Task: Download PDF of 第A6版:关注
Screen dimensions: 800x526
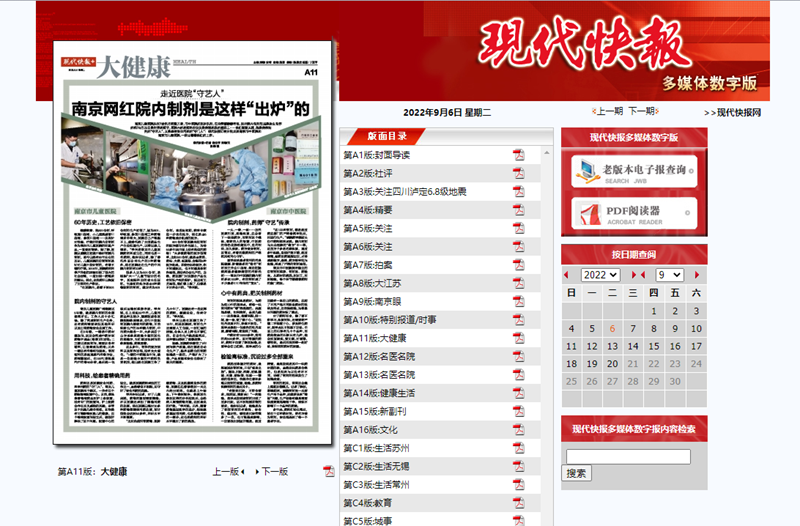Action: pos(518,246)
